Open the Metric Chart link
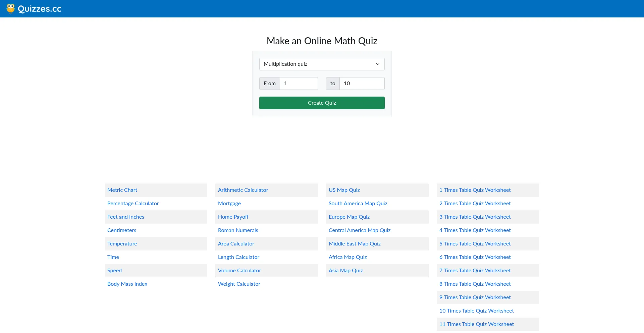The width and height of the screenshot is (644, 333). 122,190
